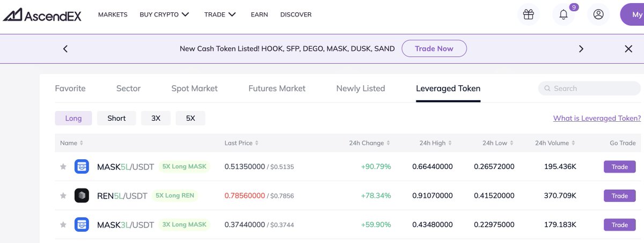This screenshot has height=243, width=644.
Task: Open notifications bell with 9 badge
Action: pyautogui.click(x=563, y=14)
